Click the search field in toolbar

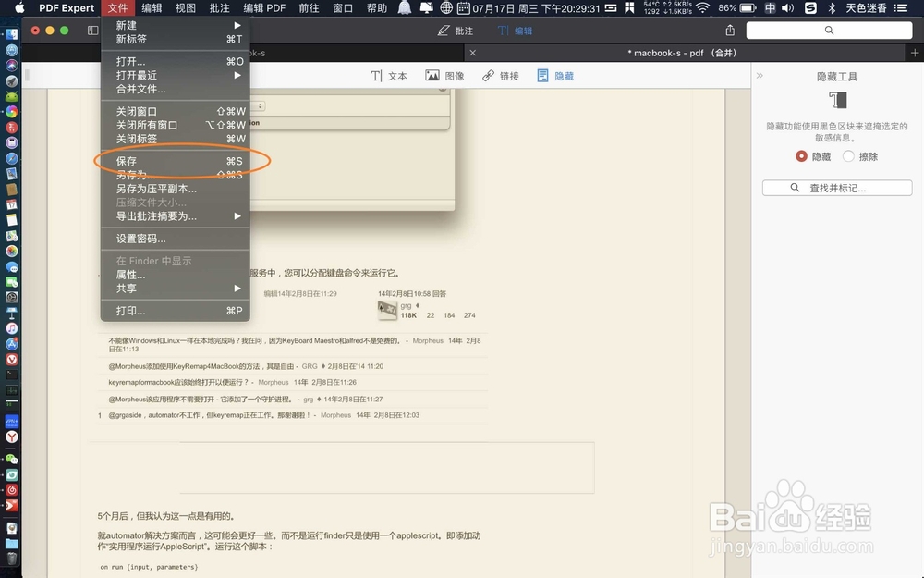[829, 31]
